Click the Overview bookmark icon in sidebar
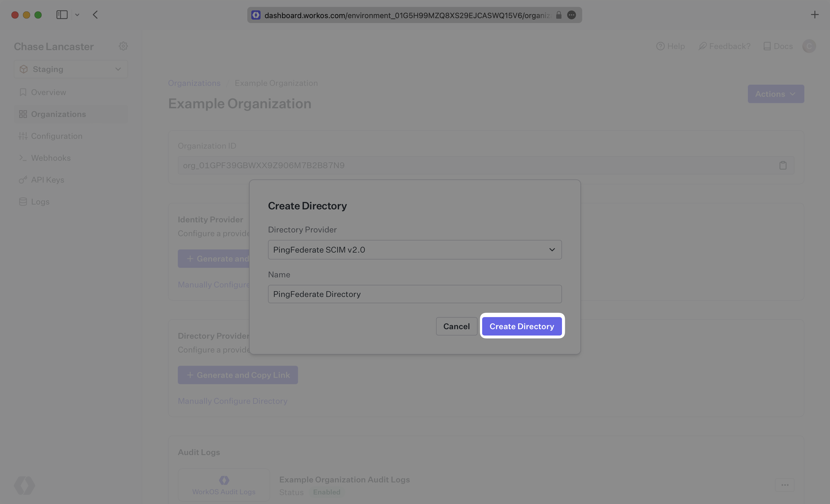The width and height of the screenshot is (830, 504). tap(23, 92)
